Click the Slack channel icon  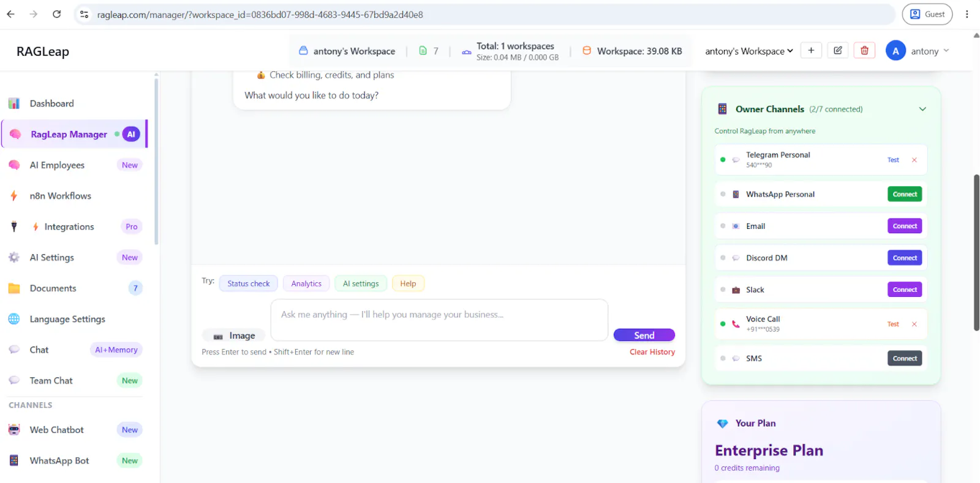(x=736, y=290)
